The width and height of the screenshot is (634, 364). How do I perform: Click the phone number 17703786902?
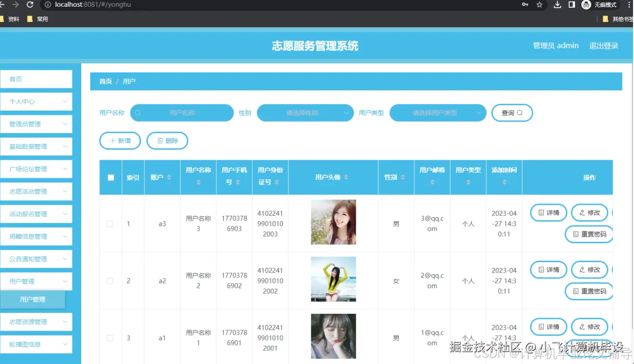click(x=234, y=280)
